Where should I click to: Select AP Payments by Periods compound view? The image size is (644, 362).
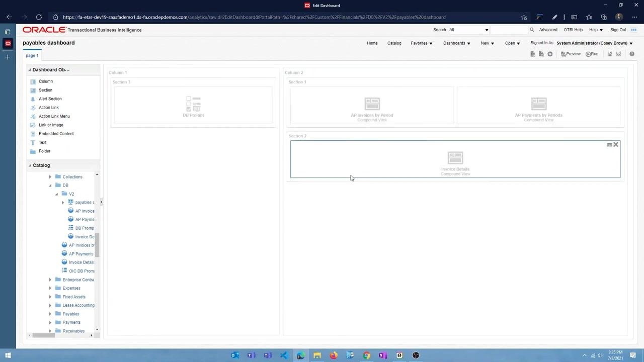(x=539, y=106)
